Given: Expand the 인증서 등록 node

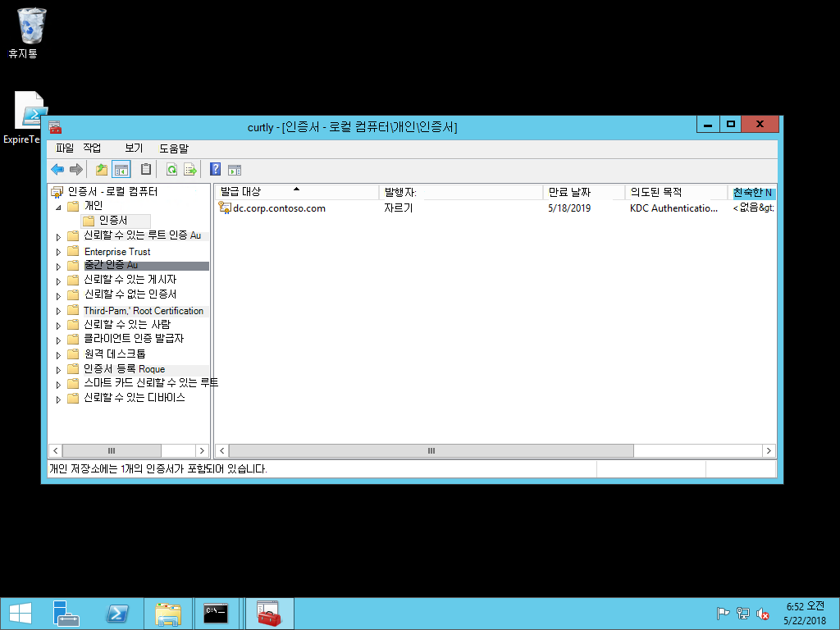Looking at the screenshot, I should tap(58, 370).
